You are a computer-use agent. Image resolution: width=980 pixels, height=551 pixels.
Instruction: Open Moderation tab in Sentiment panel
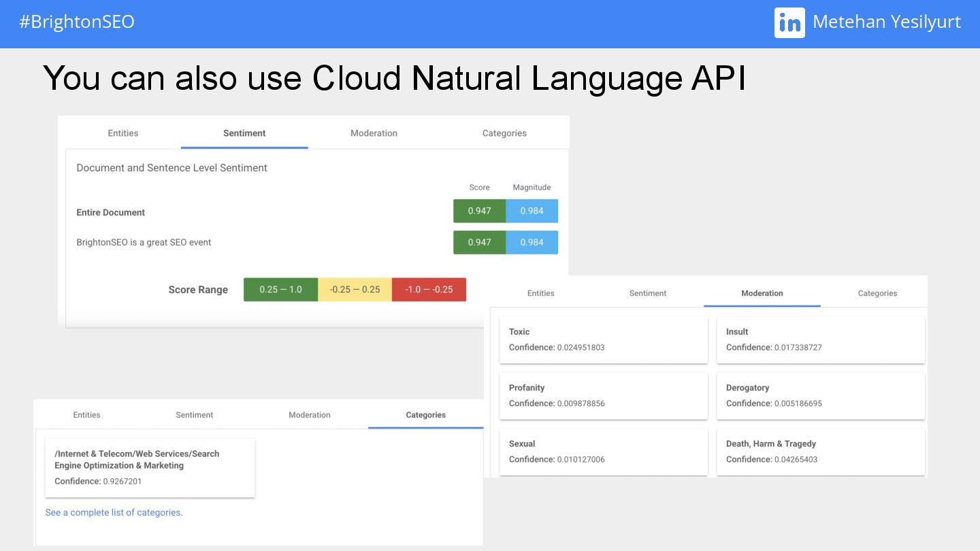(374, 133)
